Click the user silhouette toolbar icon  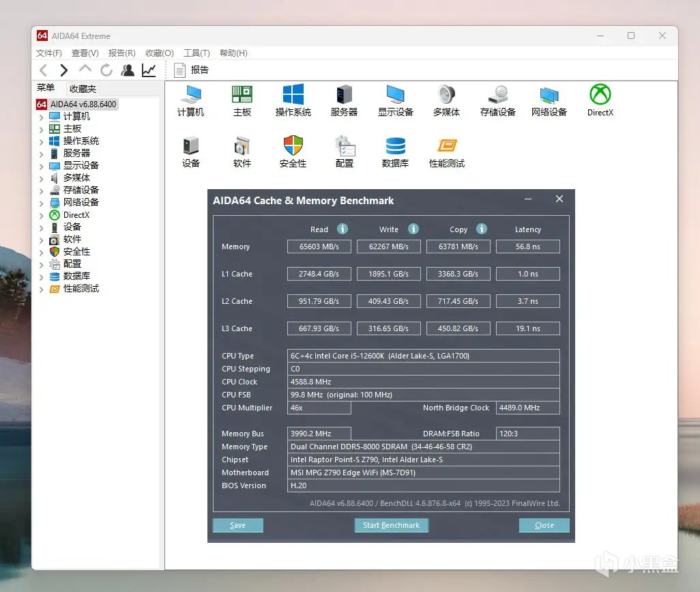coord(128,70)
